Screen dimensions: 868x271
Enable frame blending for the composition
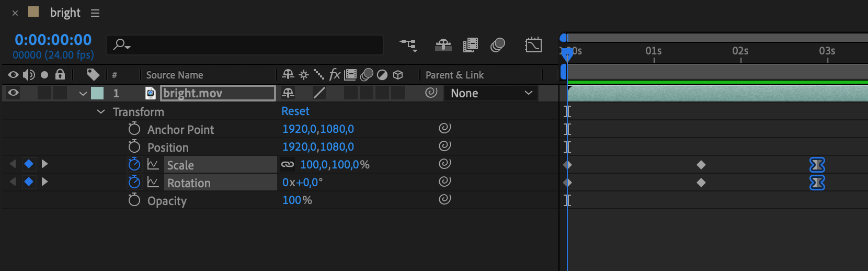[x=471, y=45]
